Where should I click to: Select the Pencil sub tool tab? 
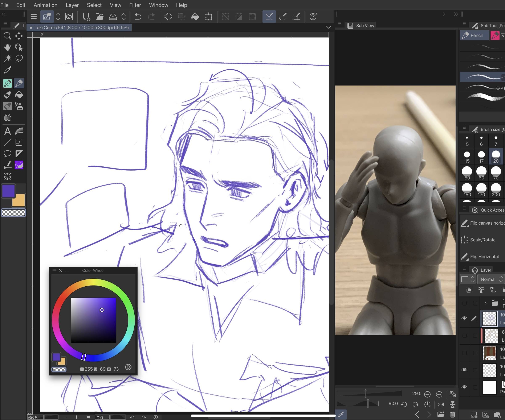(x=475, y=35)
